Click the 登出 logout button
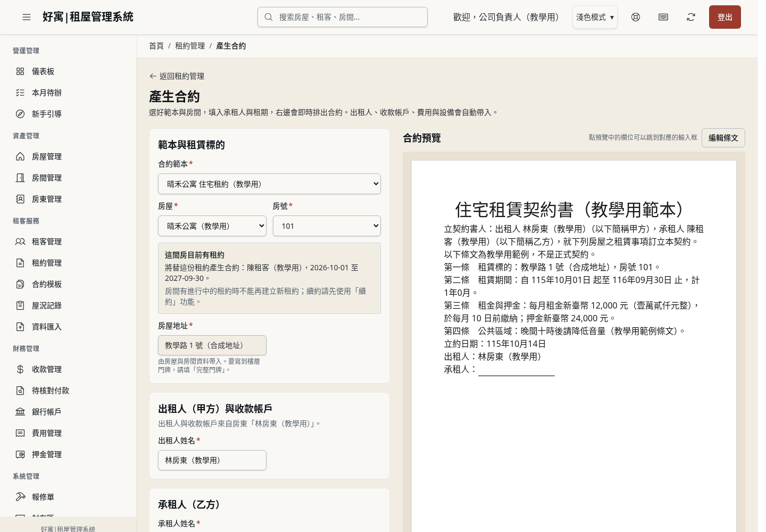 [725, 17]
